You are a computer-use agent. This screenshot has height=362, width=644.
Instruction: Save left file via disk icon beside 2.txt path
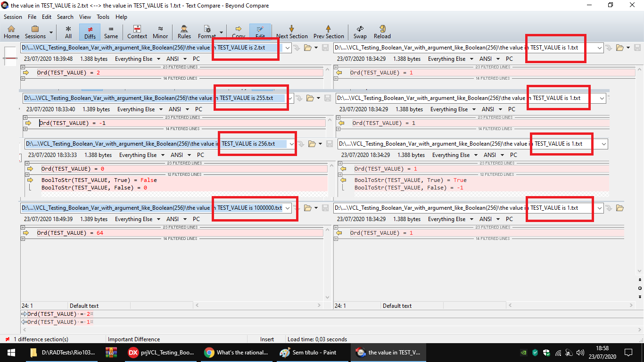[325, 48]
